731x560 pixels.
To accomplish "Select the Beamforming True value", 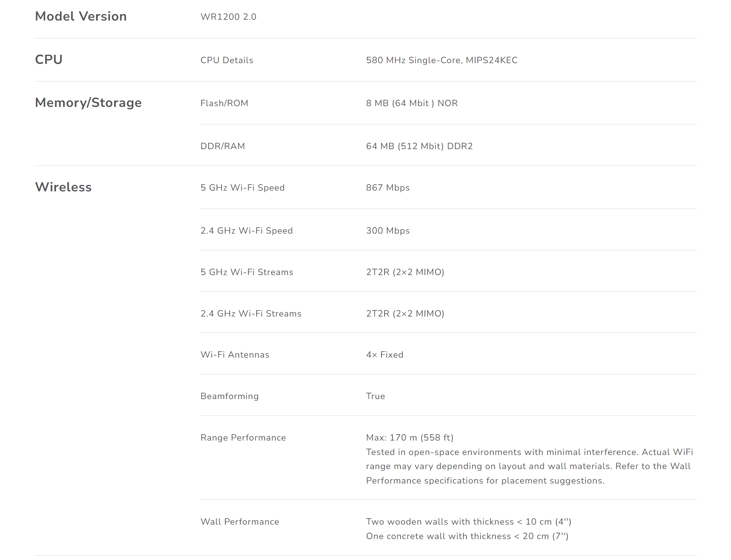I will (x=375, y=396).
